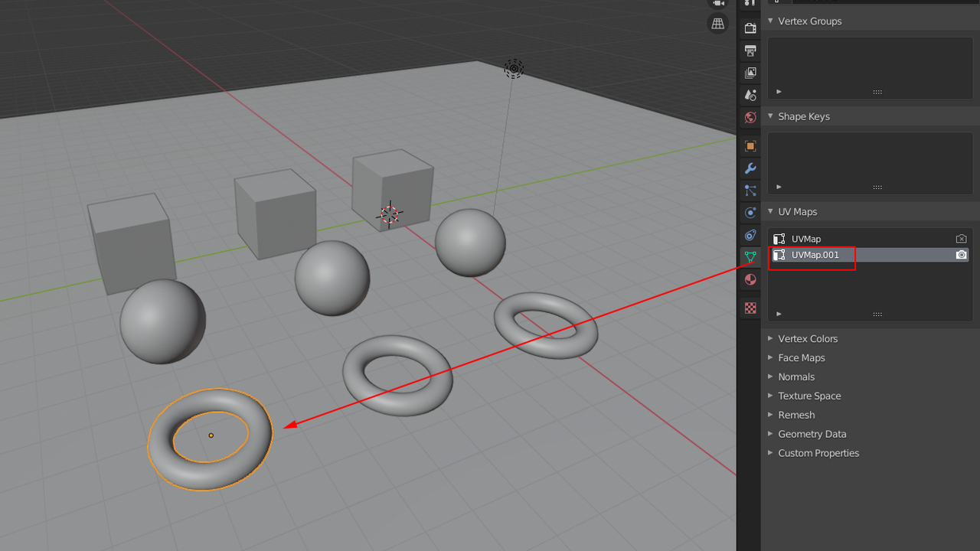Open the Material Properties sphere icon
Screen dimensions: 980x551
click(x=750, y=279)
